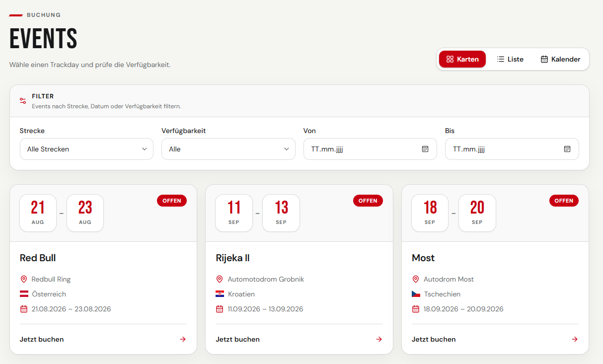Click the 'BUCHUNG' breadcrumb label
The image size is (603, 364).
(x=44, y=15)
